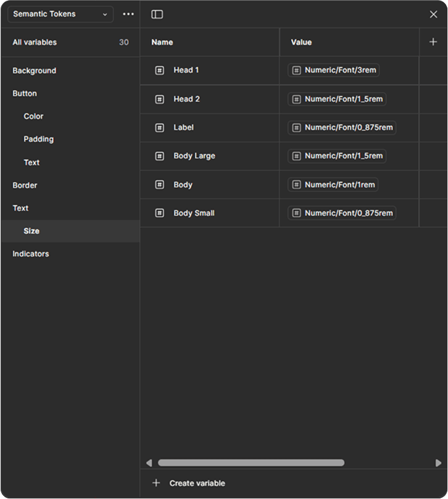The width and height of the screenshot is (448, 499).
Task: Click the number type icon beside Head 2
Action: pyautogui.click(x=160, y=99)
